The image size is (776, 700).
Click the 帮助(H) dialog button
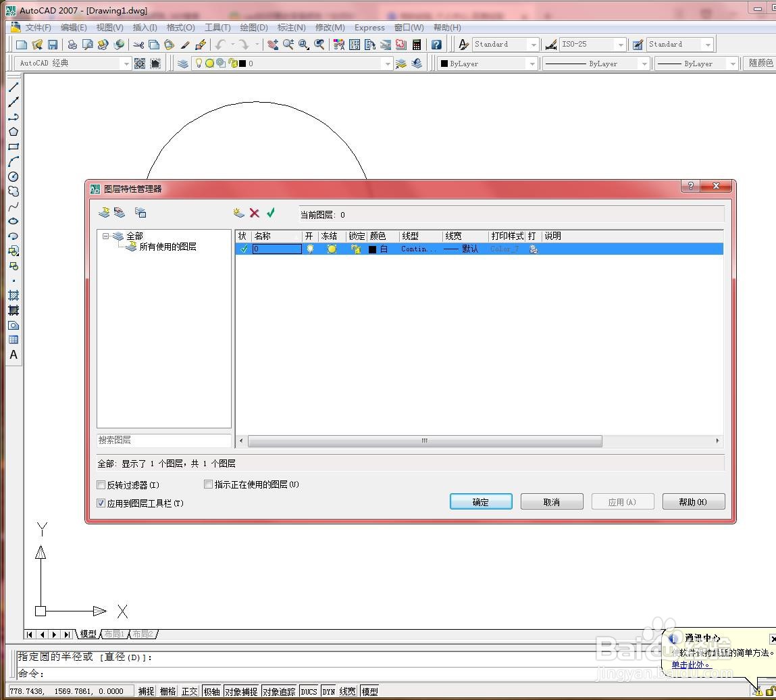pos(694,501)
